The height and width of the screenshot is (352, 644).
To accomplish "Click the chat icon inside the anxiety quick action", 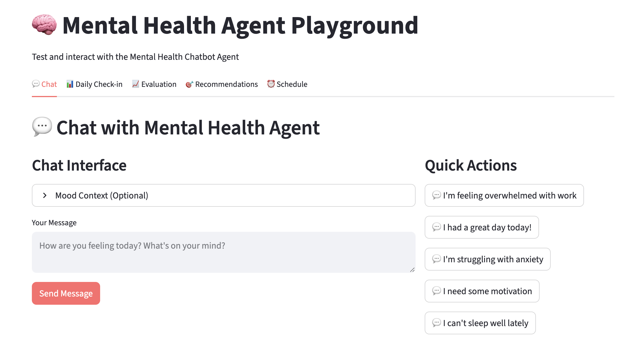I will coord(437,259).
